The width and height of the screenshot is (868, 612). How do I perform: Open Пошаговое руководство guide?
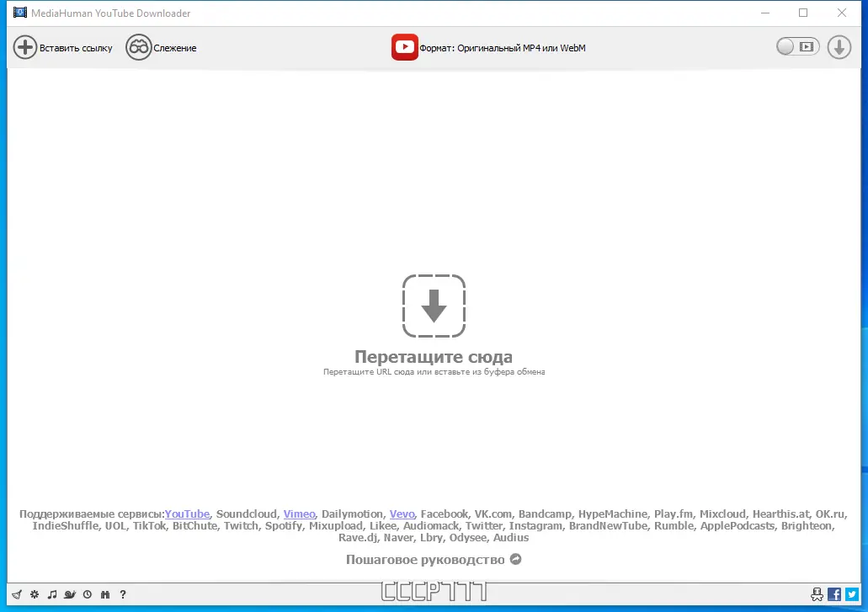(x=425, y=559)
